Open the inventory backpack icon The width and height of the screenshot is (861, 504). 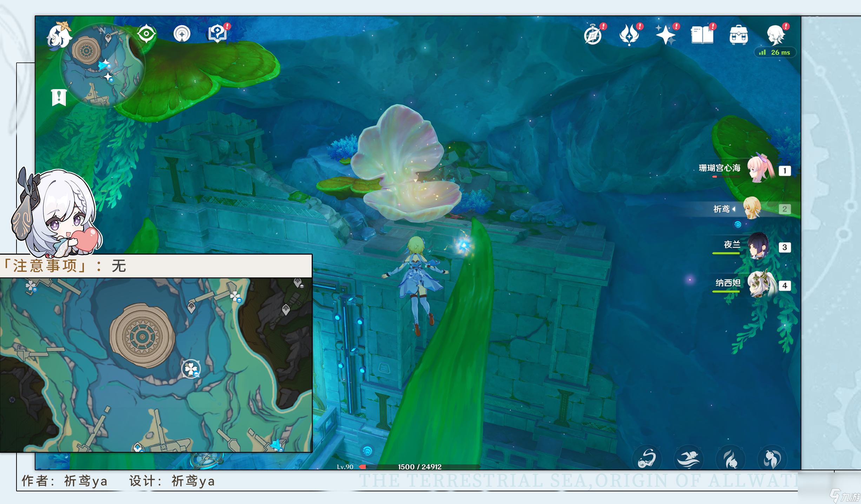(x=739, y=35)
